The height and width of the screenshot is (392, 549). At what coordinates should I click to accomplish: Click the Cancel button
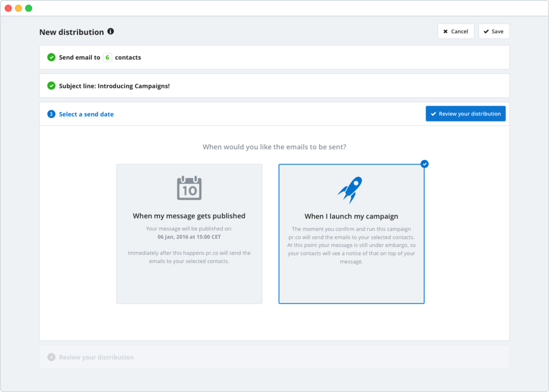click(x=455, y=31)
